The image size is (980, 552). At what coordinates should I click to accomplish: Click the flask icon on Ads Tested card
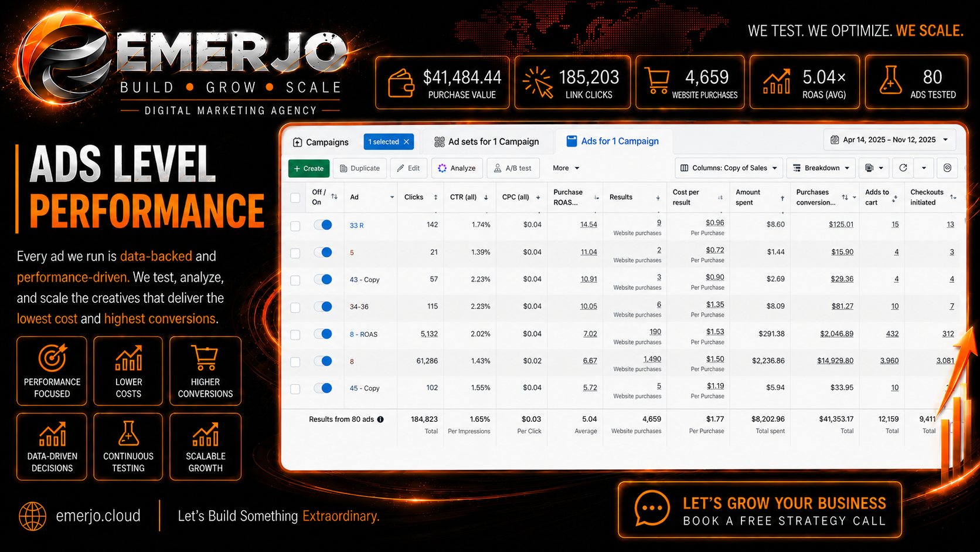coord(890,80)
